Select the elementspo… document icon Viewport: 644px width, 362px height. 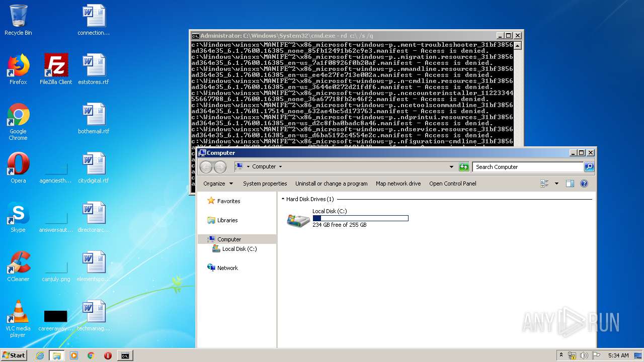point(94,266)
